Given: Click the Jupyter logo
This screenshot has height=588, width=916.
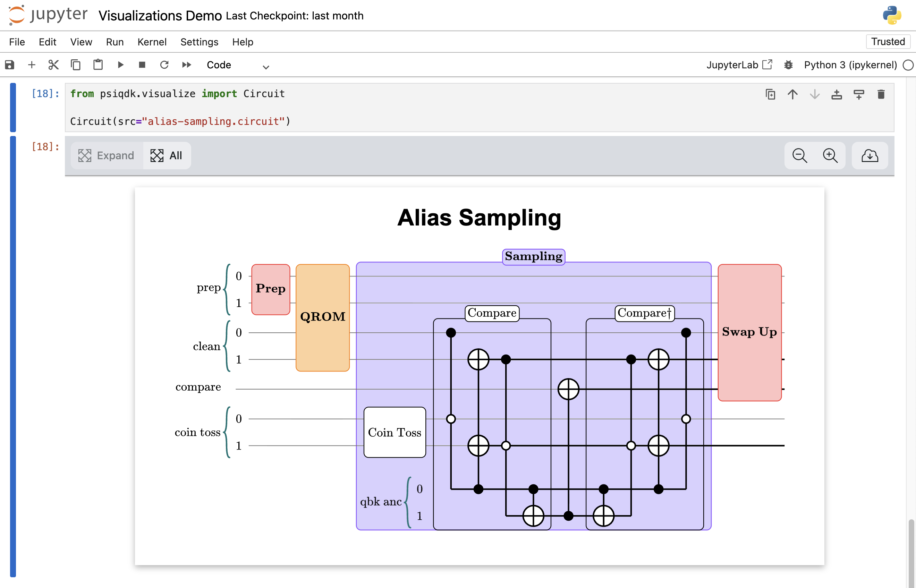Looking at the screenshot, I should (48, 15).
